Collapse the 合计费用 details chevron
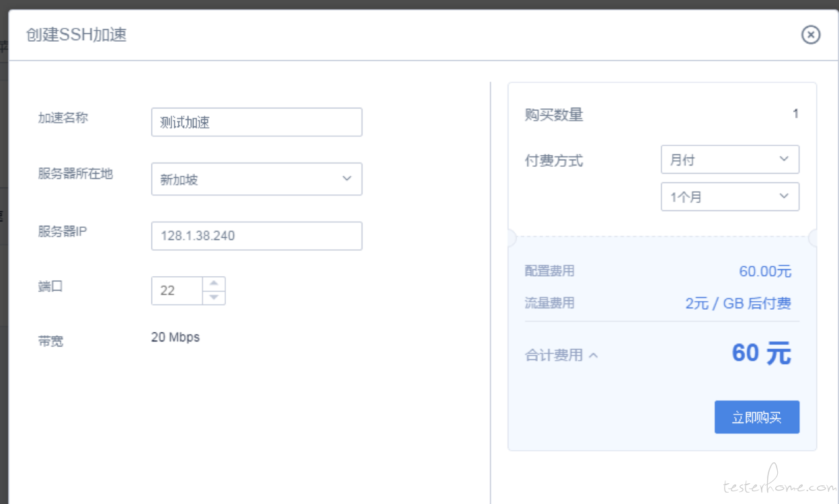The width and height of the screenshot is (839, 504). [593, 355]
